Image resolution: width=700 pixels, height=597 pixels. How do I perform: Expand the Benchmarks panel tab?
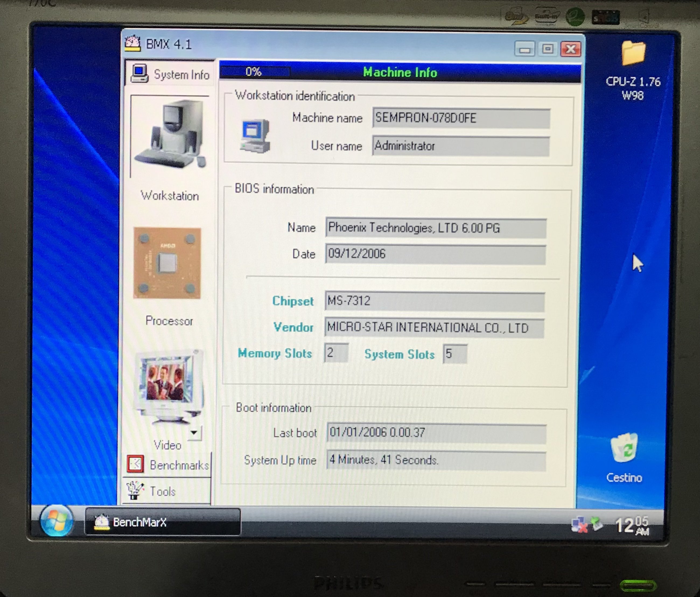tap(179, 465)
